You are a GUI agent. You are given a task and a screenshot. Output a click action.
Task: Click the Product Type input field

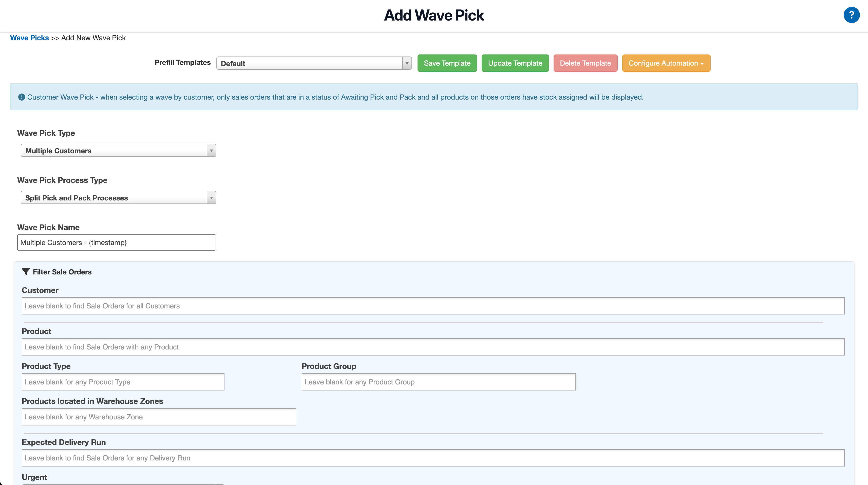[123, 382]
